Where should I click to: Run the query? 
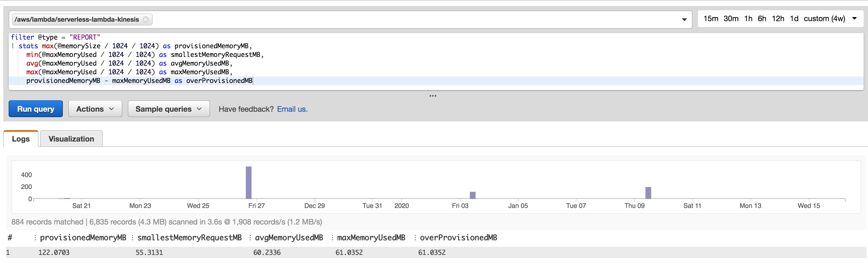click(36, 109)
